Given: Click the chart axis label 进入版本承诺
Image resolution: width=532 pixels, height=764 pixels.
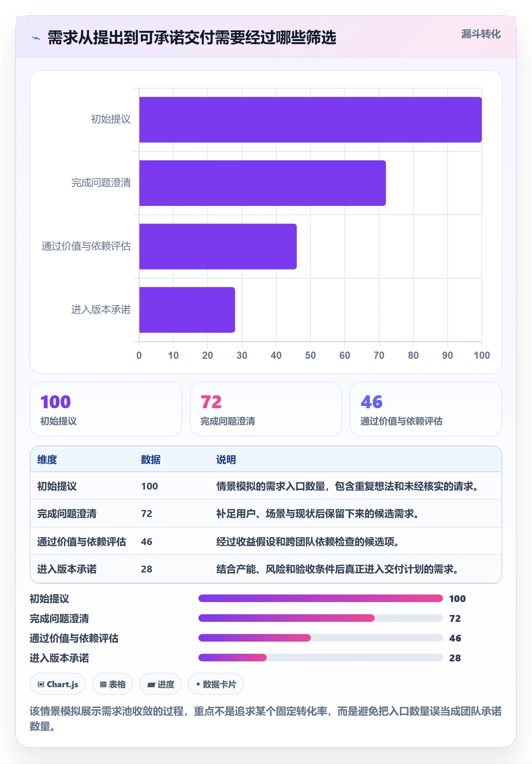Looking at the screenshot, I should (101, 310).
